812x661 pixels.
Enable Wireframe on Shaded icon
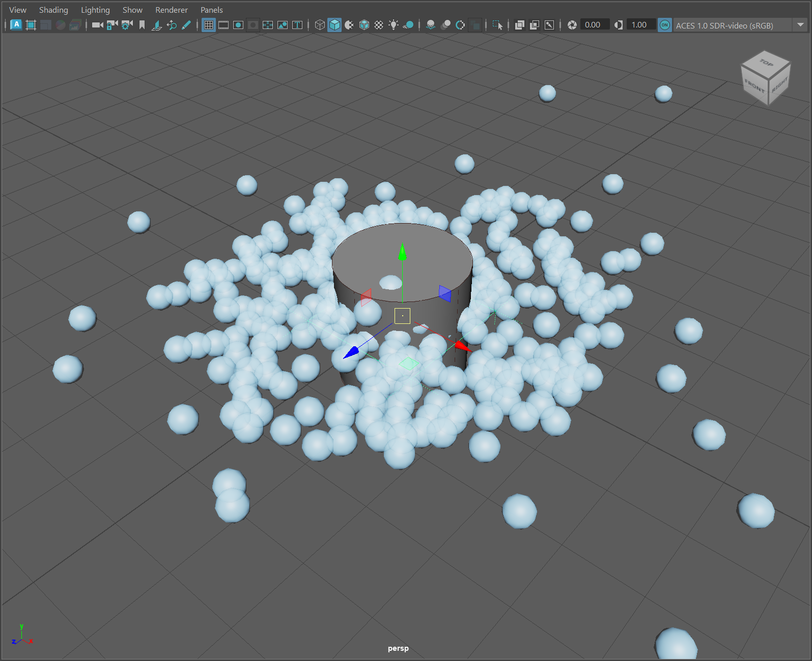pyautogui.click(x=364, y=25)
